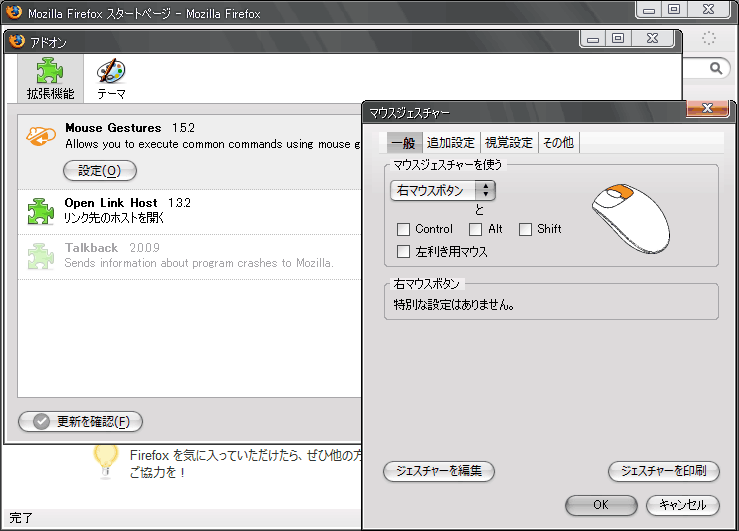Click the mouse illustration in the gesture dialog
Viewport: 739px width, 531px height.
tap(631, 219)
